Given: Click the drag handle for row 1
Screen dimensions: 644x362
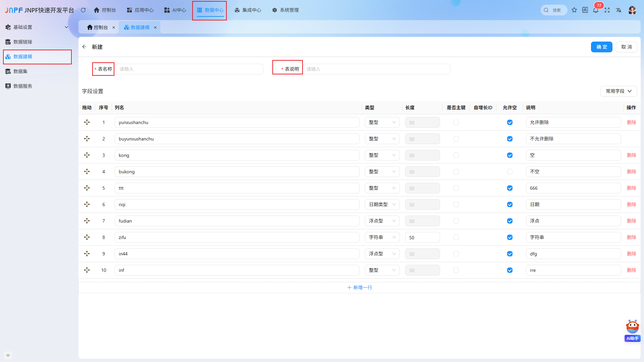Looking at the screenshot, I should pyautogui.click(x=87, y=122).
